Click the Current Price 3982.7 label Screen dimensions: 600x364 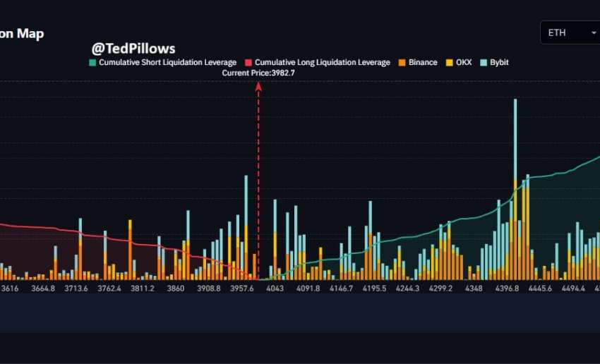258,73
